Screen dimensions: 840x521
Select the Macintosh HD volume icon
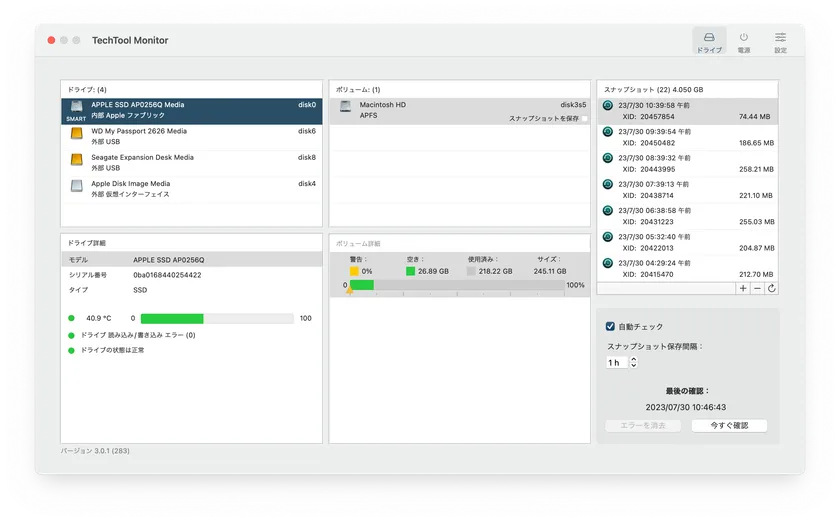click(x=346, y=107)
